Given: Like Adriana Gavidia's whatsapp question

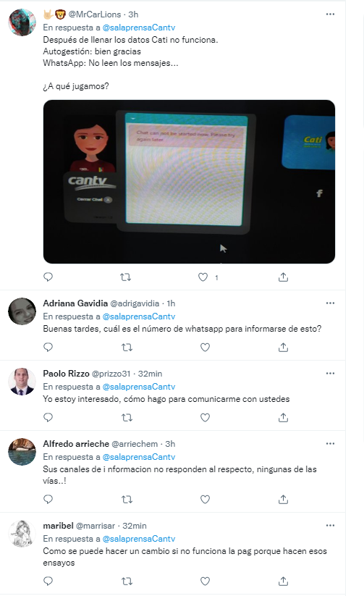Looking at the screenshot, I should (x=206, y=347).
